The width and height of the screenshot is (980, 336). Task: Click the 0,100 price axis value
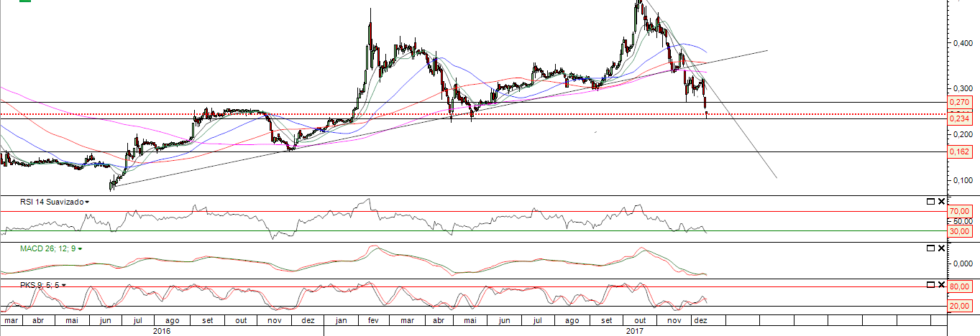tap(963, 179)
